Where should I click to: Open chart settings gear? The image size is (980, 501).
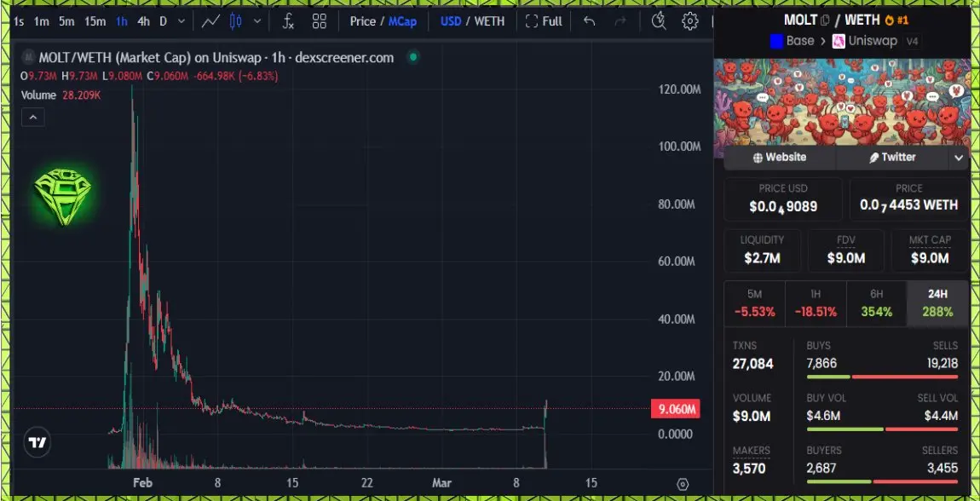pos(690,21)
